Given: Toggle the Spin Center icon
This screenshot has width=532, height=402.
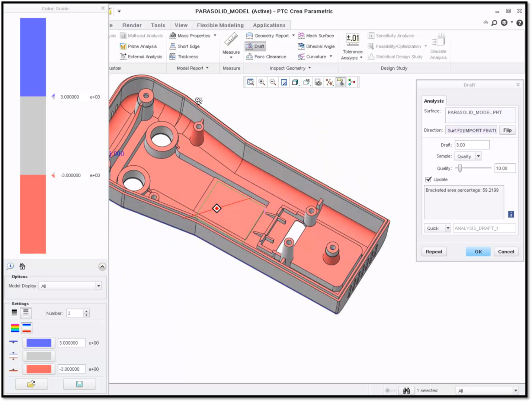Looking at the screenshot, I should tap(352, 82).
